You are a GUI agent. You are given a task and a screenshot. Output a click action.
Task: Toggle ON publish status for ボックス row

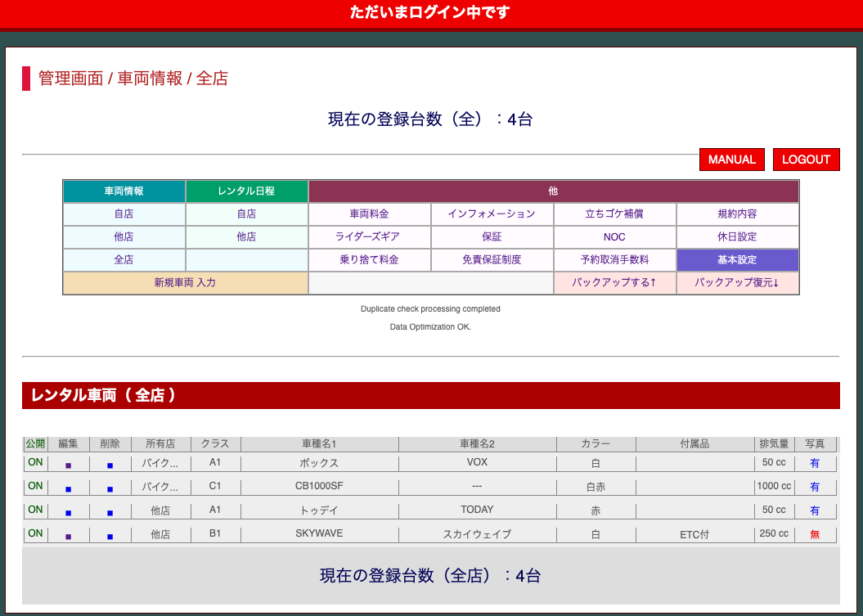pos(35,462)
